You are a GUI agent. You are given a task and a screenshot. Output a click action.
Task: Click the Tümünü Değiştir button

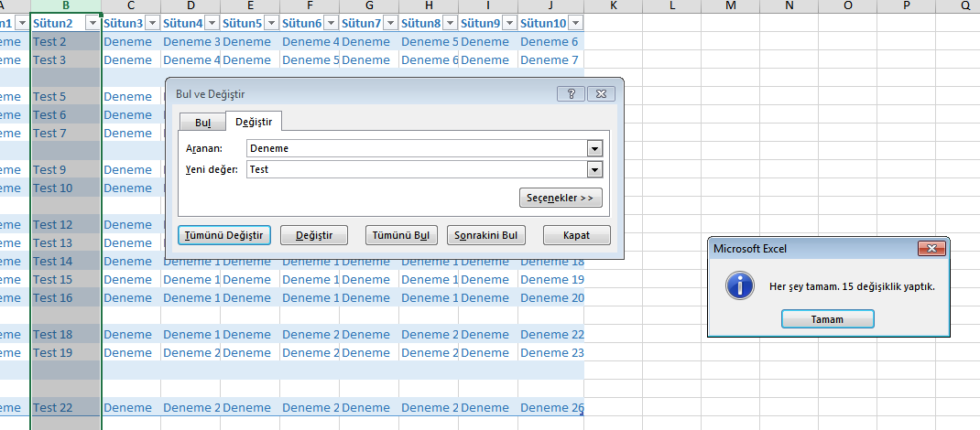point(224,235)
